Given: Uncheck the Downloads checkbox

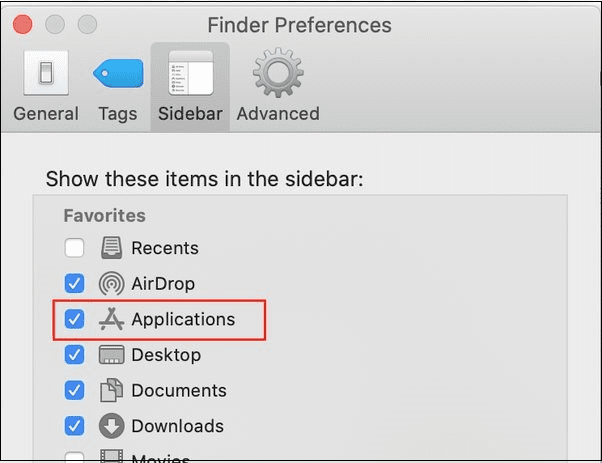Looking at the screenshot, I should (74, 426).
